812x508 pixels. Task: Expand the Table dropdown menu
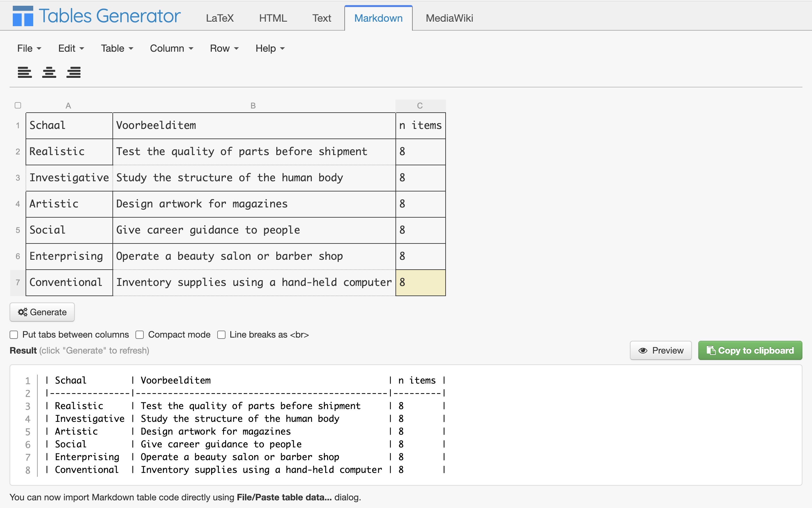[x=117, y=49]
